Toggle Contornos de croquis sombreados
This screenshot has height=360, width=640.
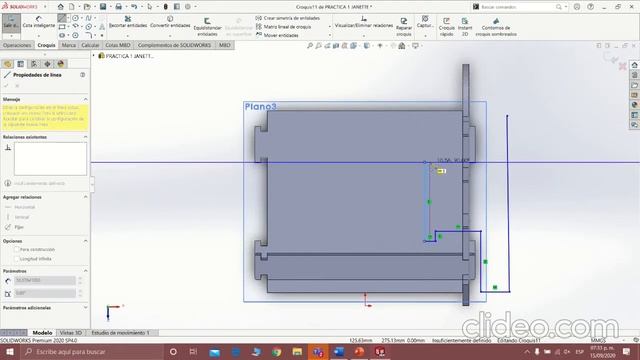tap(496, 27)
